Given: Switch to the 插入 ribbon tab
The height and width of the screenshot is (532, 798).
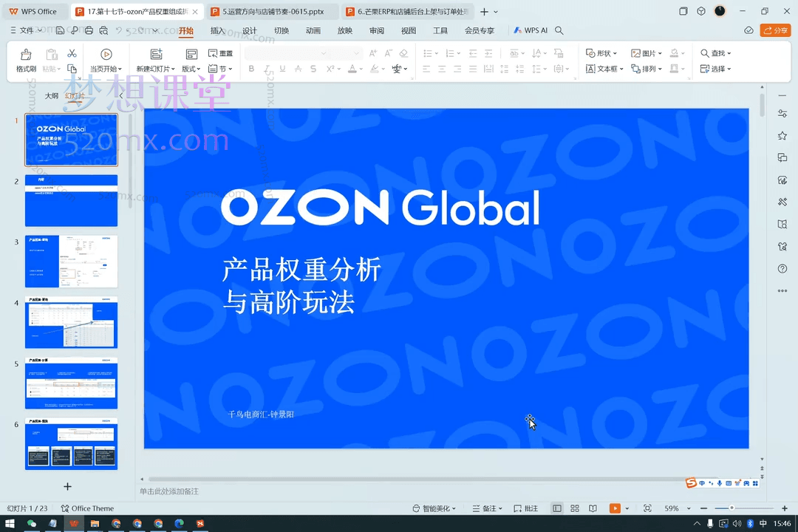Looking at the screenshot, I should pyautogui.click(x=216, y=30).
